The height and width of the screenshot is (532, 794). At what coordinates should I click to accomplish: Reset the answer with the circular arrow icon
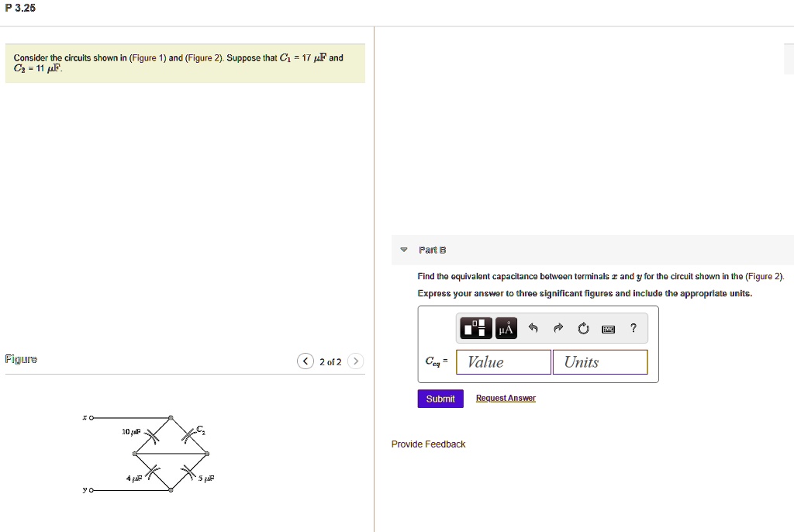coord(582,327)
